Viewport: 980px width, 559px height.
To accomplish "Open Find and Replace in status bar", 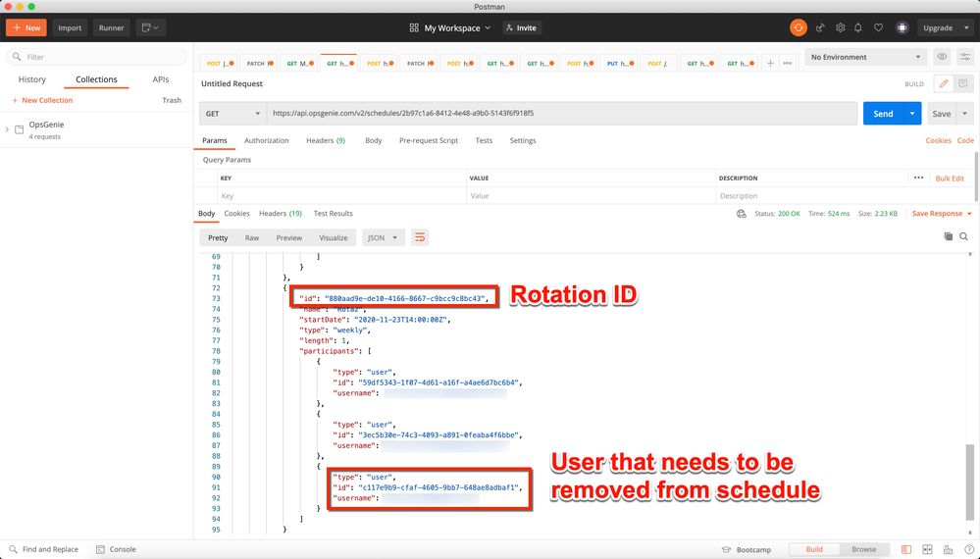I will tap(43, 549).
